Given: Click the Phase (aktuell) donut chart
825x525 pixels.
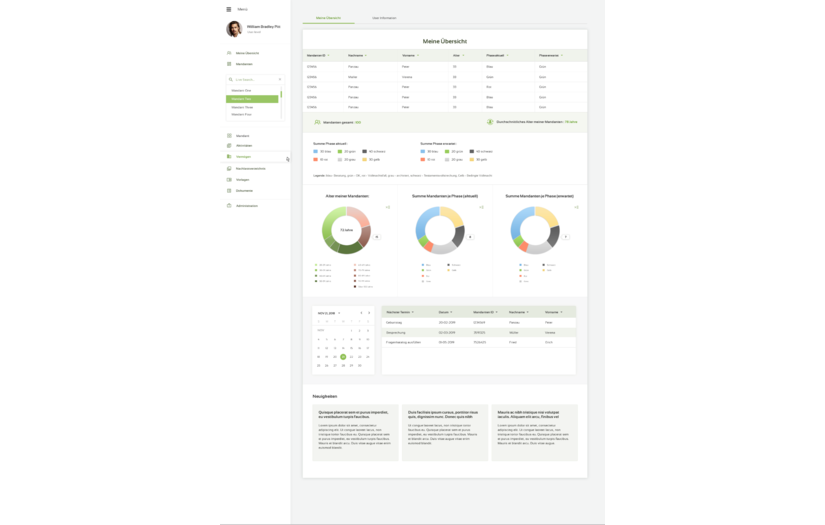Looking at the screenshot, I should click(x=440, y=230).
